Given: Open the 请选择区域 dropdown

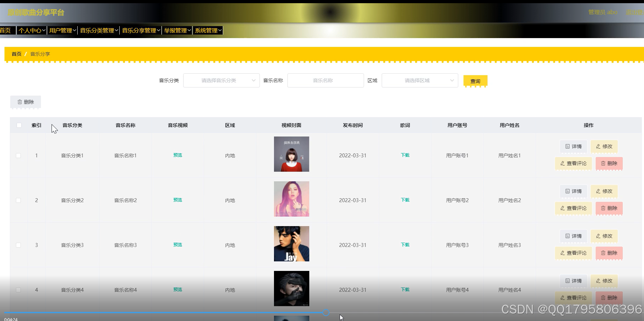Looking at the screenshot, I should tap(419, 80).
